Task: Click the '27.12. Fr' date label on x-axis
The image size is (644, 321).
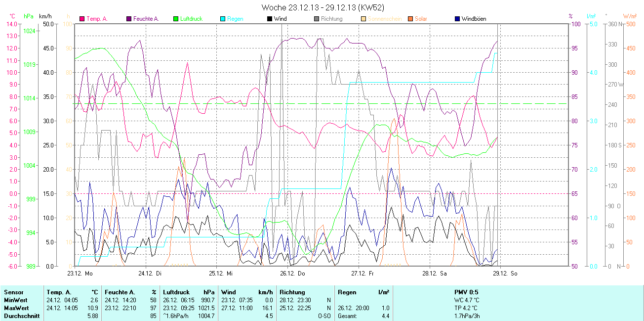Action: click(x=362, y=273)
